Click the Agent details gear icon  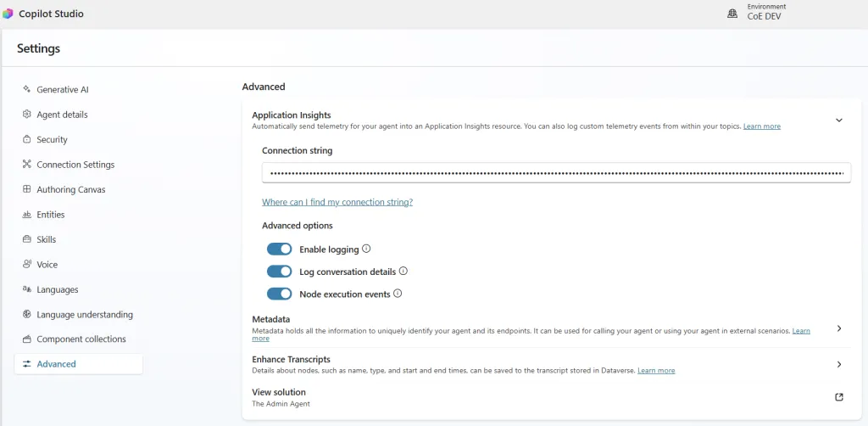[26, 114]
